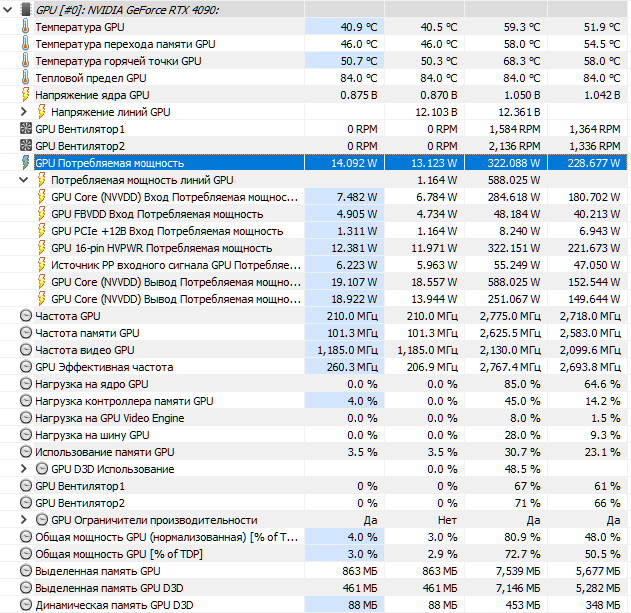
Task: Click gauge icon of Выделенная память GPU D3D
Action: pyautogui.click(x=26, y=588)
